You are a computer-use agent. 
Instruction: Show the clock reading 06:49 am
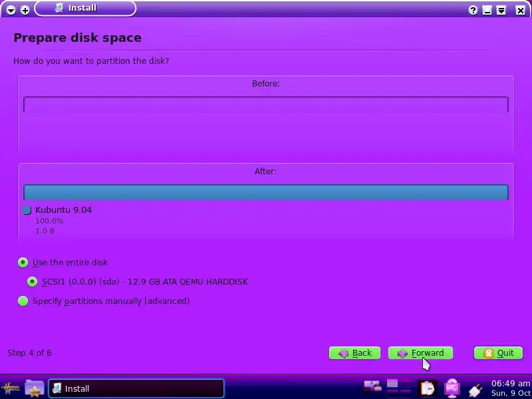(x=510, y=384)
